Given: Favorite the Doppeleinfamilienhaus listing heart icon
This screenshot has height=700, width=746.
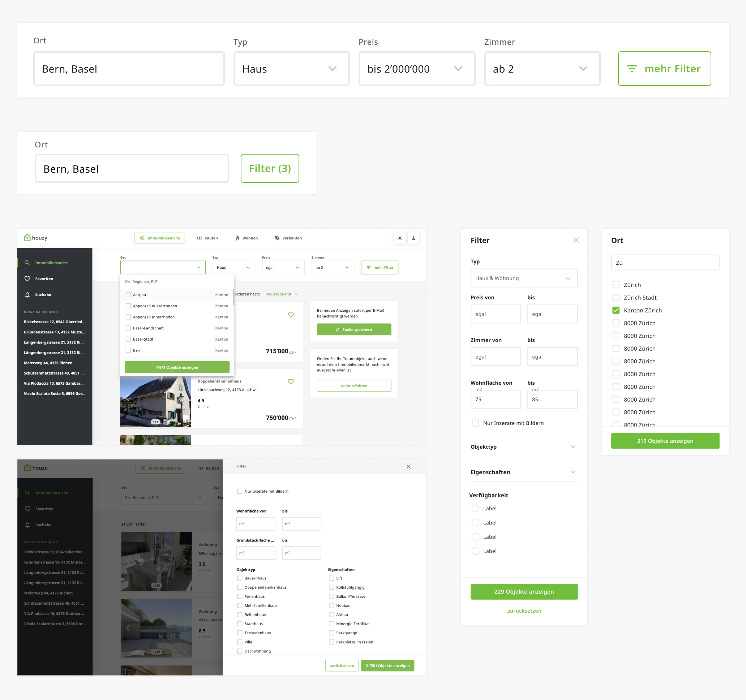Looking at the screenshot, I should click(291, 381).
